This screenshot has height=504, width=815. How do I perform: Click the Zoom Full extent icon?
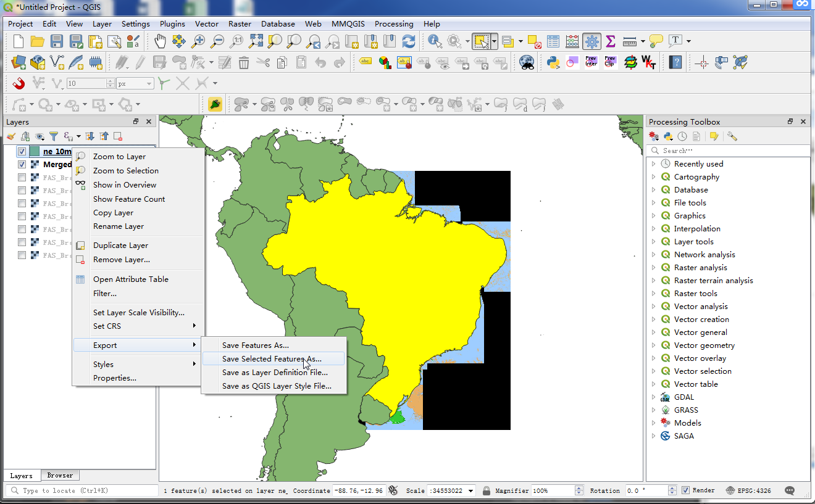(256, 41)
